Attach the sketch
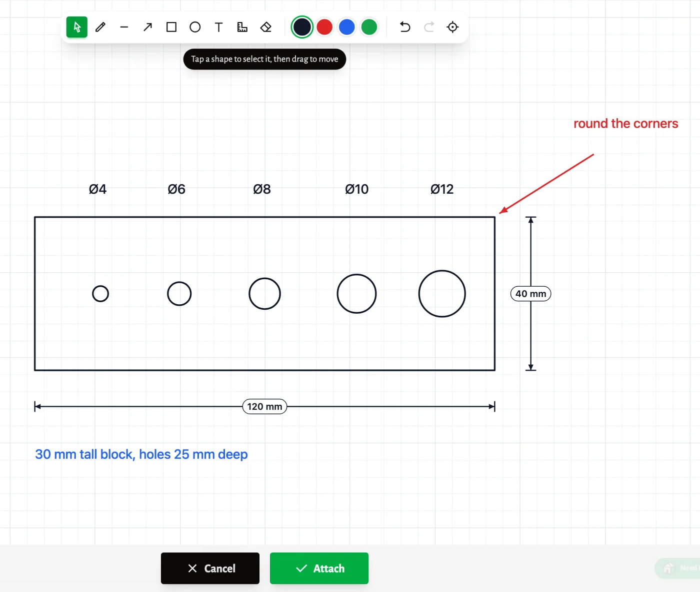The width and height of the screenshot is (700, 592). pos(319,568)
